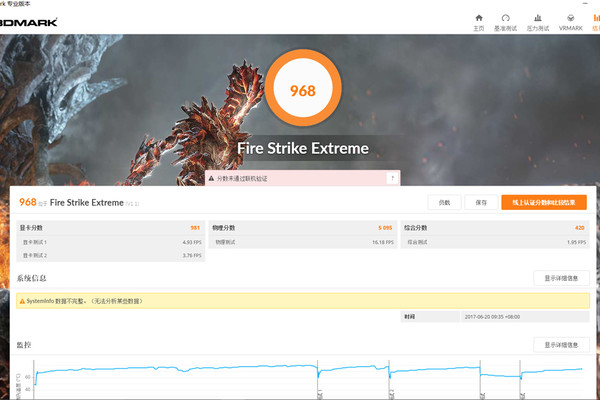Click the SystemInfo incomplete data warning text
This screenshot has height=400, width=600.
coord(85,301)
